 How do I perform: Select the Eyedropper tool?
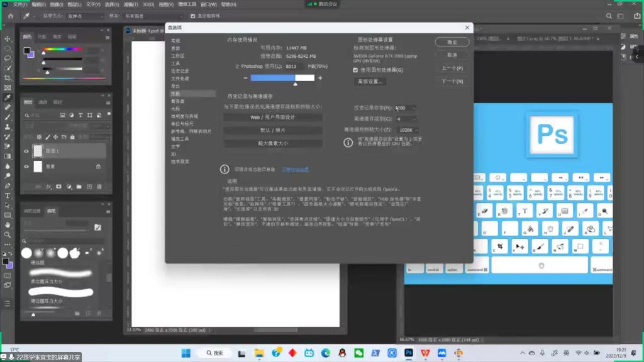[x=8, y=98]
